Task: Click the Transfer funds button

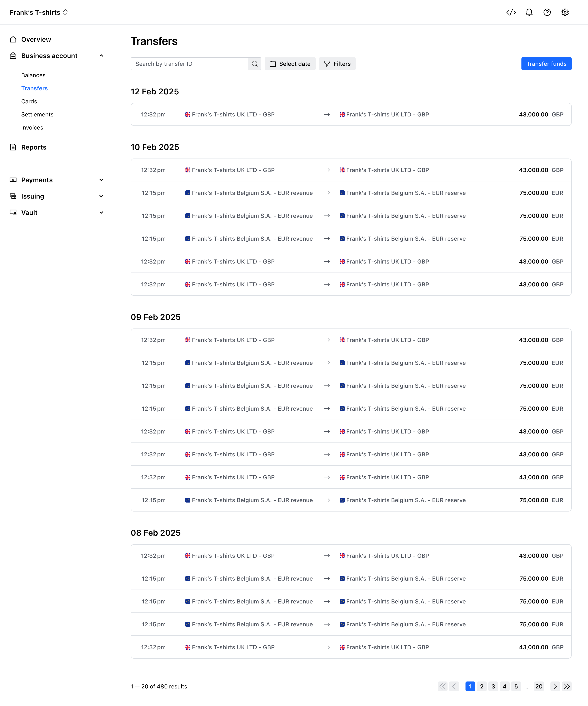Action: pyautogui.click(x=546, y=64)
